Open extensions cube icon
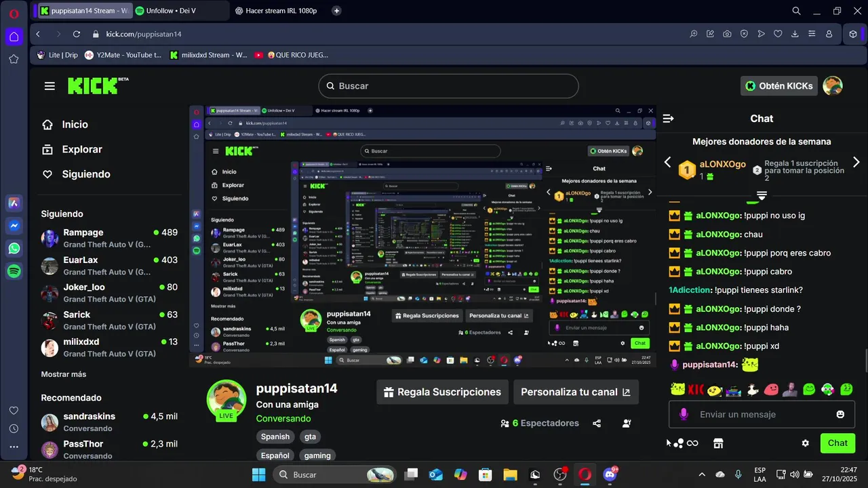 (x=853, y=34)
